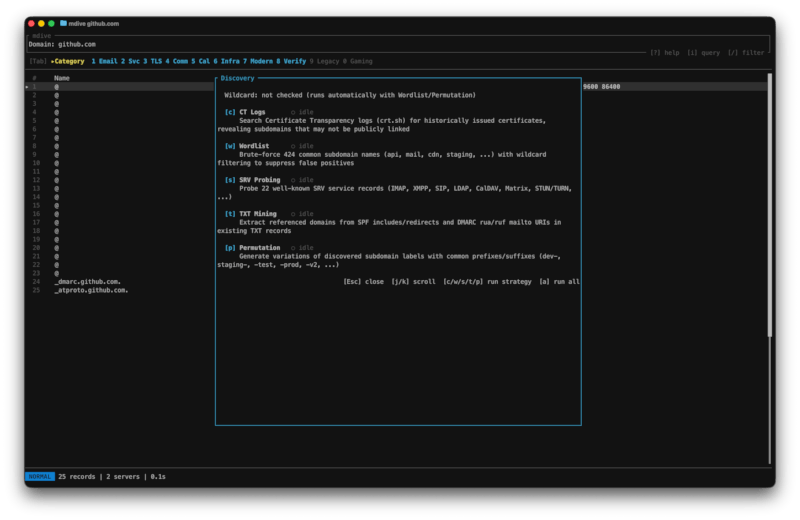The width and height of the screenshot is (800, 520).
Task: Select the @ record in row 10
Action: pyautogui.click(x=57, y=163)
